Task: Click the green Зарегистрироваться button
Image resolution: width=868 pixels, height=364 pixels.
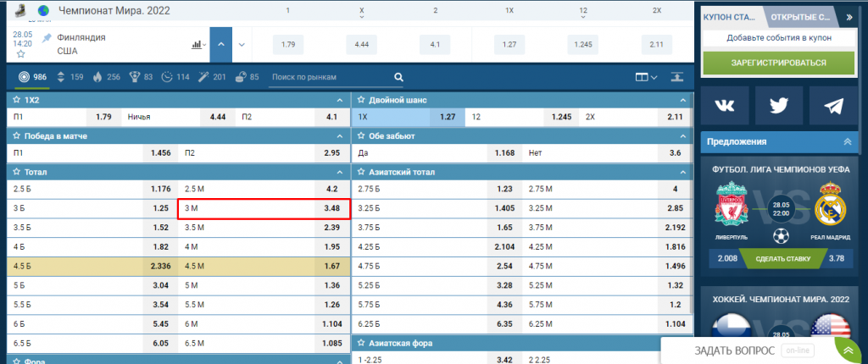Action: point(777,62)
